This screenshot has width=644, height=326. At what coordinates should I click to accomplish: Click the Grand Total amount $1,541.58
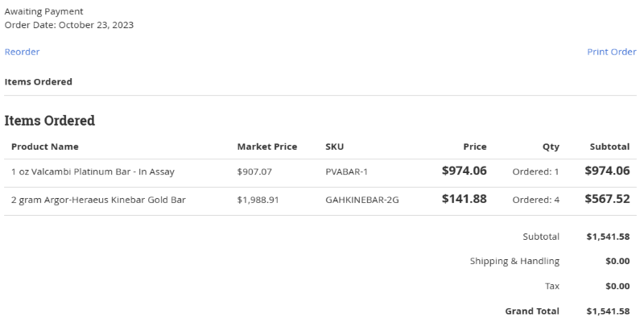coord(608,311)
